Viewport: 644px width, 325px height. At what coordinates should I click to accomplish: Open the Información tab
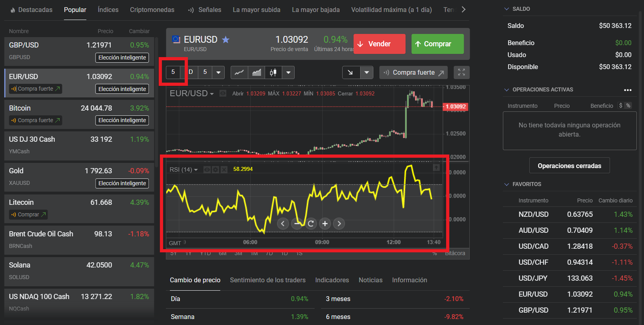(x=409, y=280)
